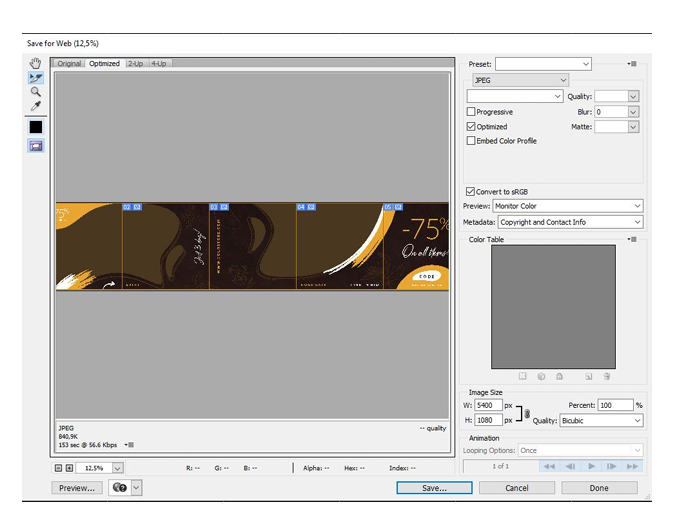This screenshot has width=680, height=523.
Task: Open the Preview Monitor Color dropdown
Action: 567,206
